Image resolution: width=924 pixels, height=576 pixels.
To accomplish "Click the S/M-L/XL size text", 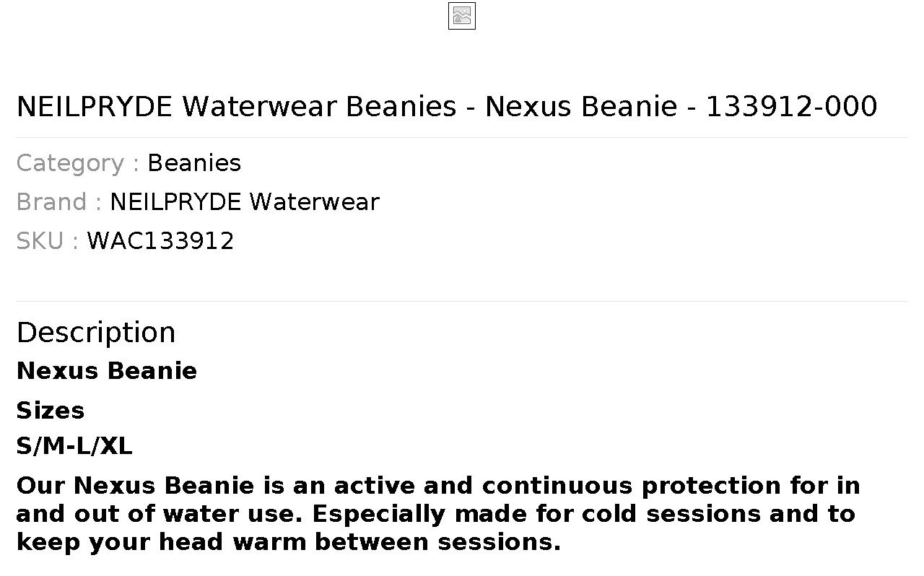I will pyautogui.click(x=74, y=446).
